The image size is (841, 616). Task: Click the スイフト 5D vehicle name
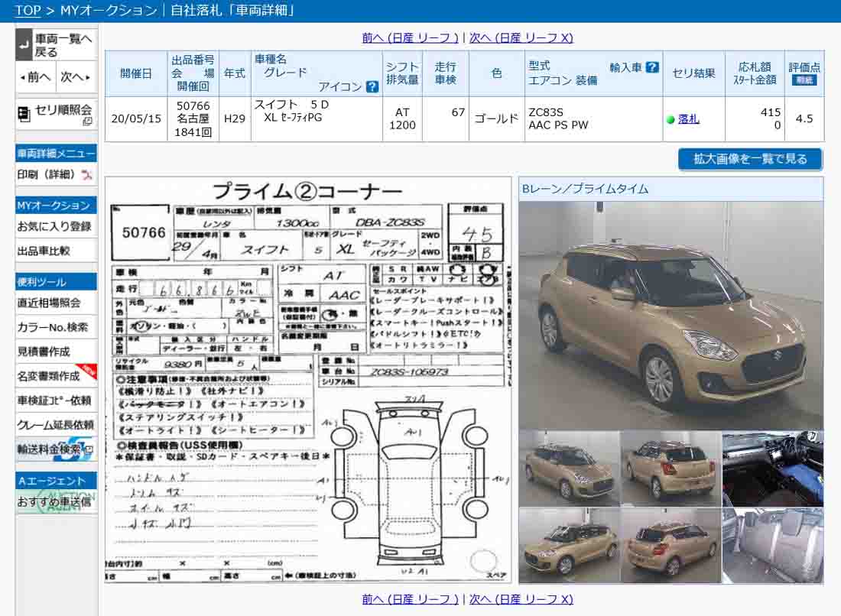click(x=291, y=105)
